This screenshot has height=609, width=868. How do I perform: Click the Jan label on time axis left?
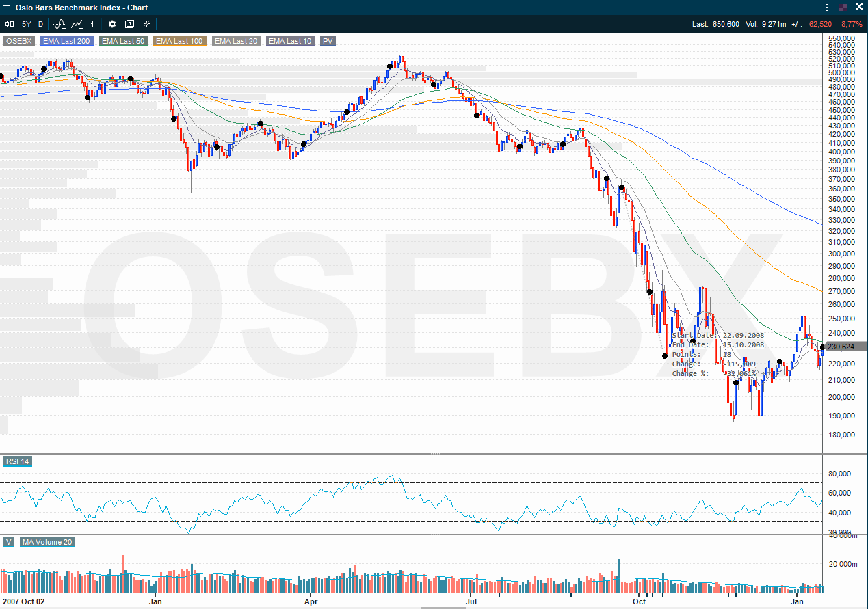click(155, 601)
